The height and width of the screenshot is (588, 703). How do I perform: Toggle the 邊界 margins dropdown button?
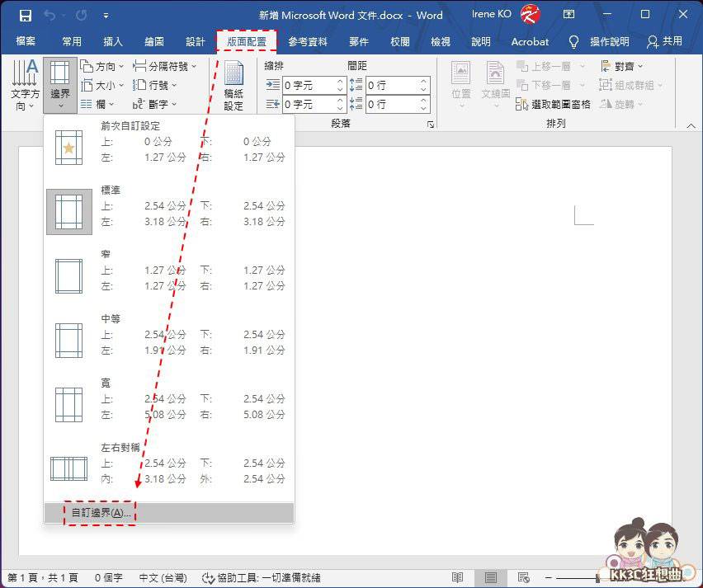(x=60, y=85)
